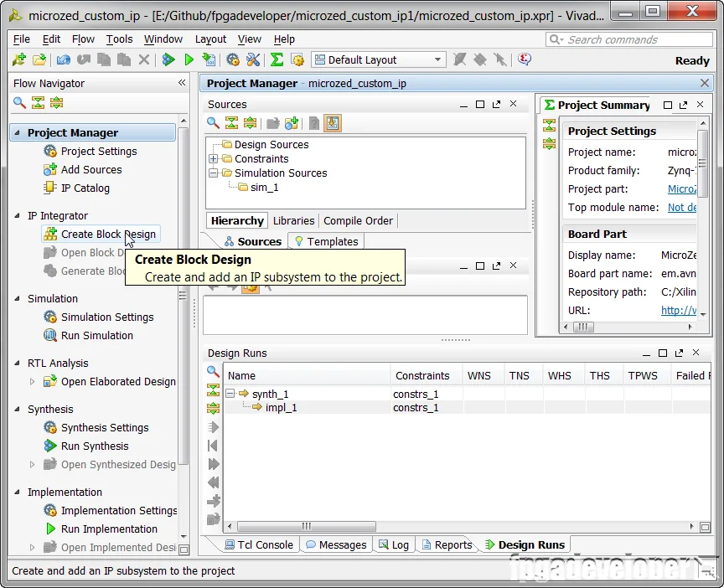Expand all in Project Summary side toolbar
This screenshot has width=724, height=588.
(549, 143)
